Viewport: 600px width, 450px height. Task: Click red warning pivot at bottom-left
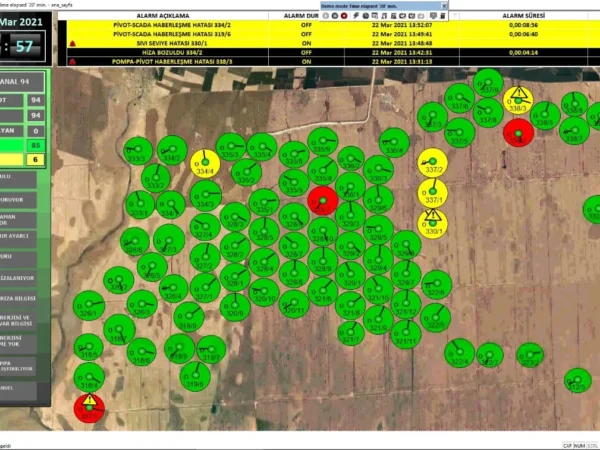89,407
